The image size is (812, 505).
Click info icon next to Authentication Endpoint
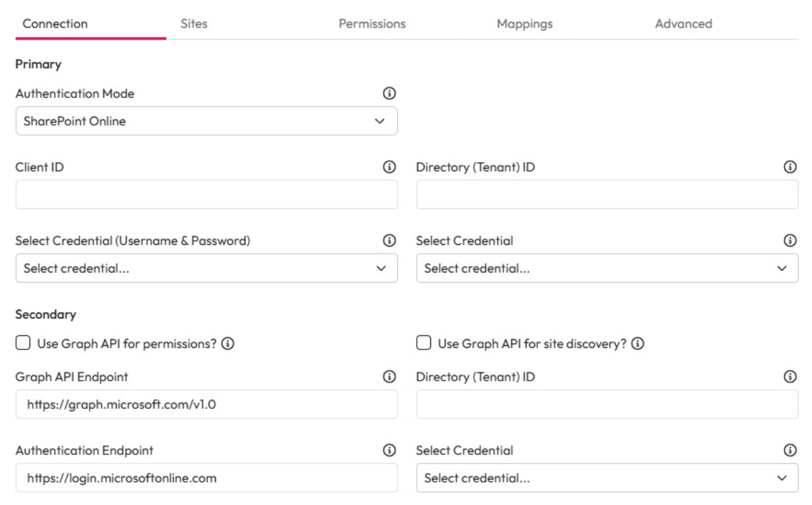point(389,451)
